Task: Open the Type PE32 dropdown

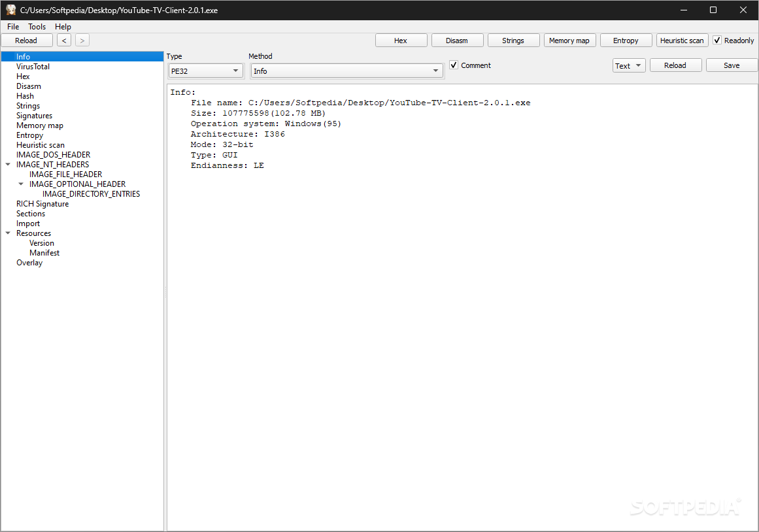Action: [206, 71]
